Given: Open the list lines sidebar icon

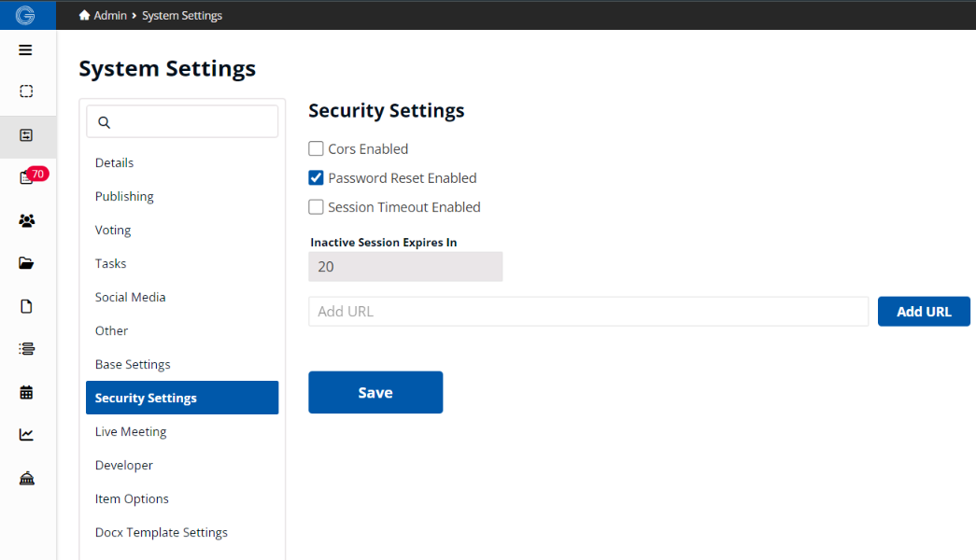Looking at the screenshot, I should point(26,348).
